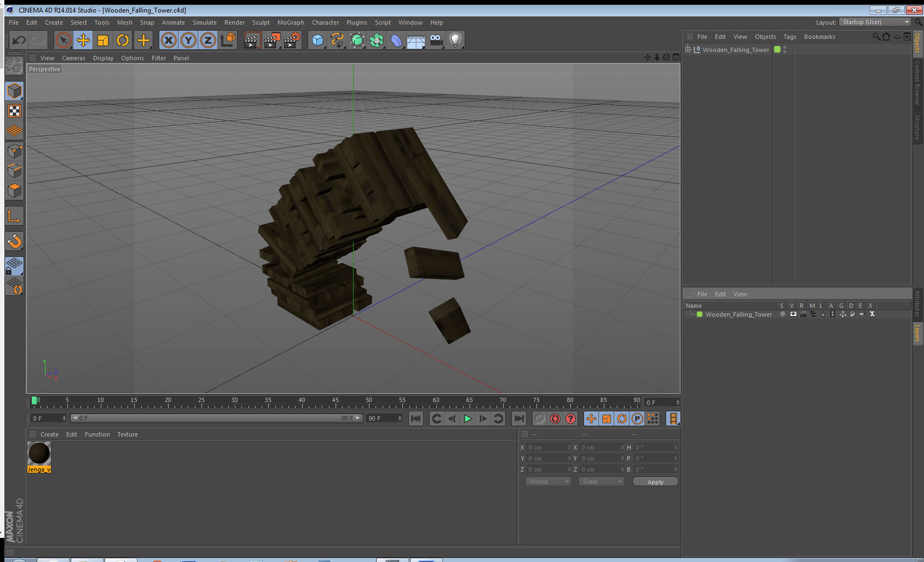Click the Record Active Objects button
Viewport: 924px width, 562px height.
[x=540, y=418]
